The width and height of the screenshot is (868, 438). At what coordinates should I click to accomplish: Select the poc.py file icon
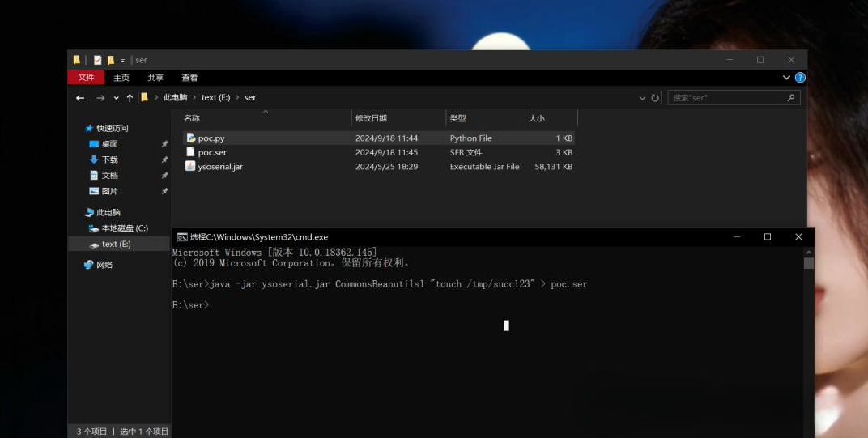190,138
